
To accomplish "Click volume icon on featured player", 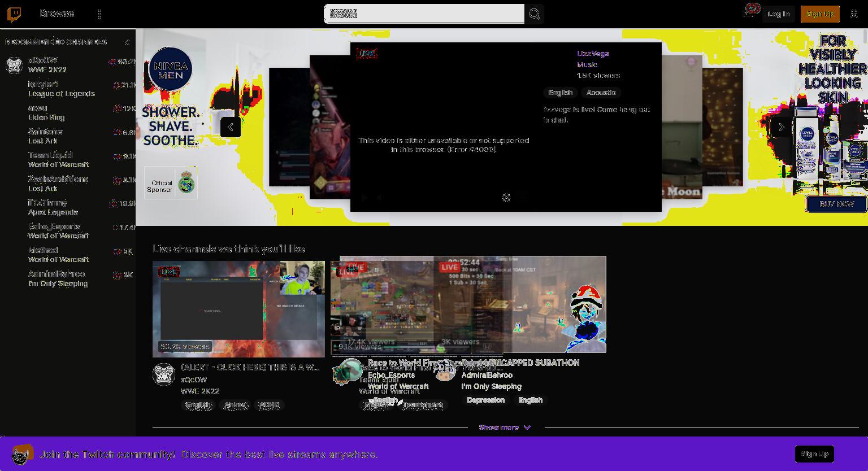I will tap(381, 198).
